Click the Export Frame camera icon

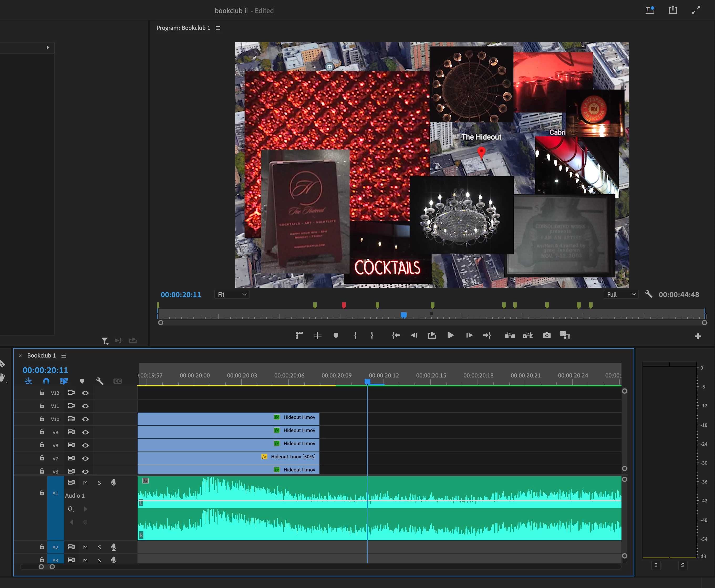[547, 335]
